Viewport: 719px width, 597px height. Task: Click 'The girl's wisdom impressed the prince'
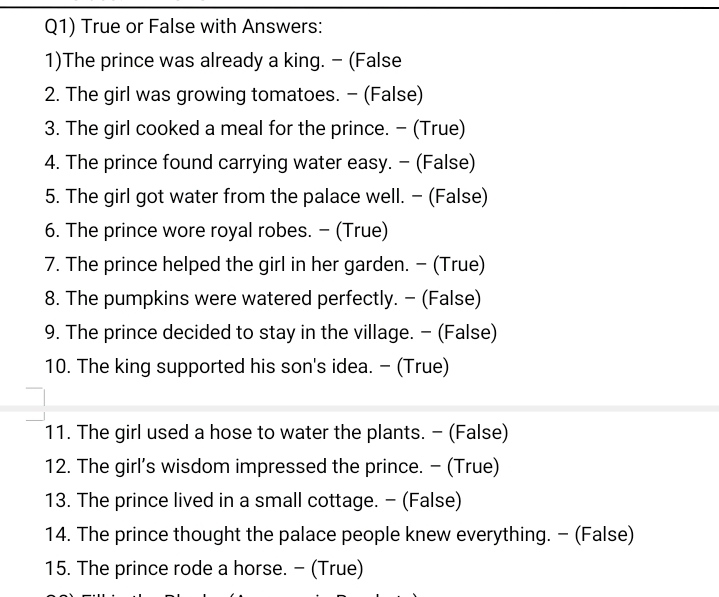click(250, 467)
